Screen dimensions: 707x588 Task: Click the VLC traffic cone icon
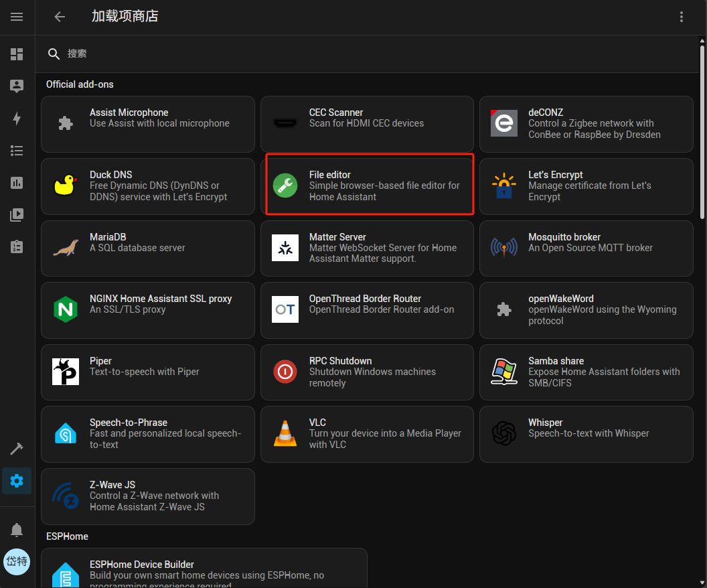tap(285, 434)
